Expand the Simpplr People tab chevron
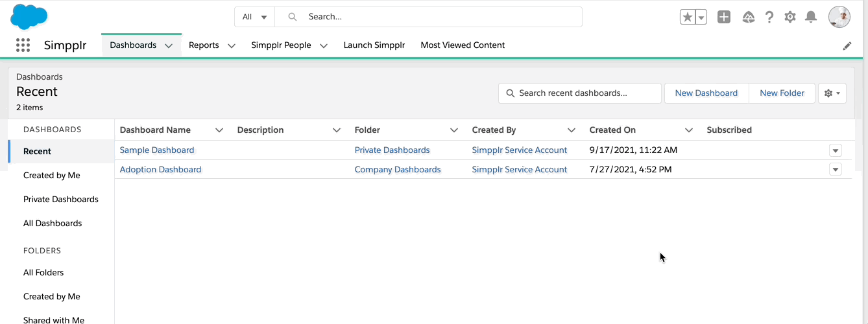 point(323,45)
